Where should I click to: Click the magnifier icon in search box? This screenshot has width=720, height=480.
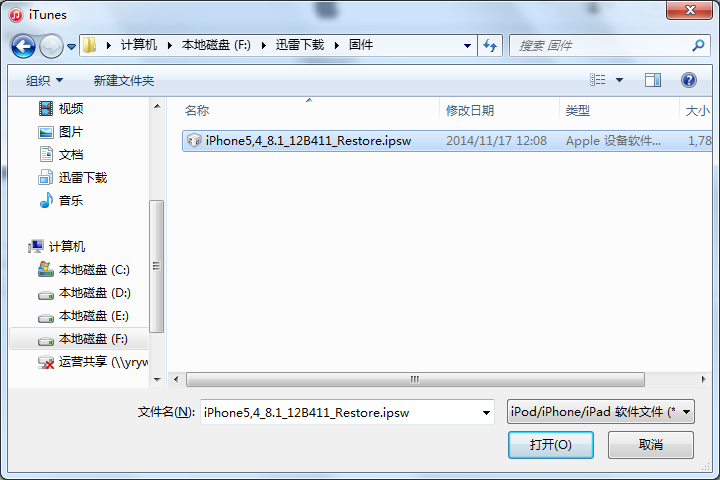(x=698, y=45)
